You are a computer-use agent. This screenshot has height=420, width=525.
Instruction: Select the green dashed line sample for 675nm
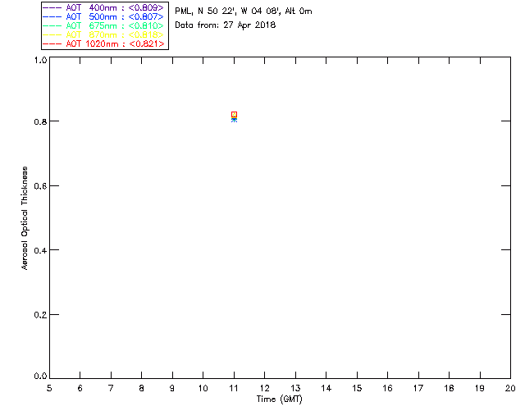pos(52,25)
